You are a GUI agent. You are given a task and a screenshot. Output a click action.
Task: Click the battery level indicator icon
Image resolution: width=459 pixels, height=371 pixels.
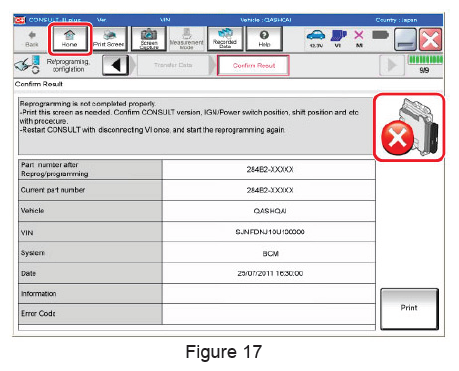coord(380,35)
